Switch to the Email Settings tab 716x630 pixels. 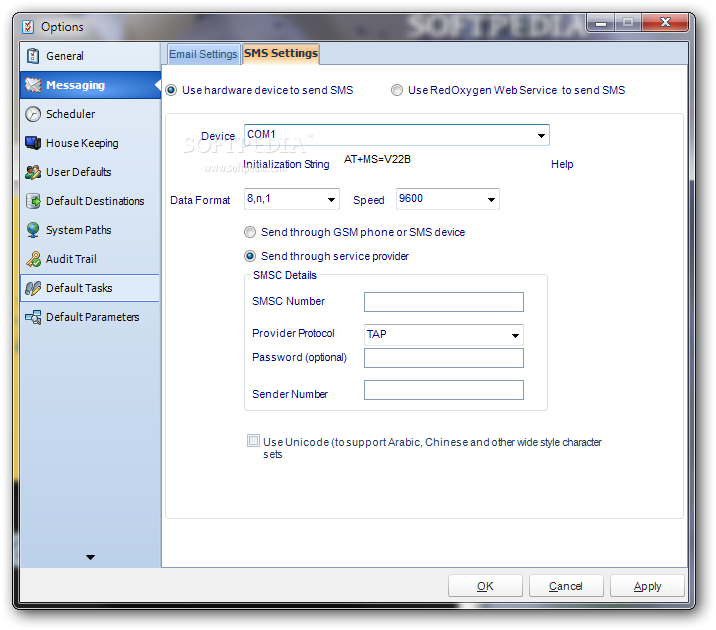(203, 54)
